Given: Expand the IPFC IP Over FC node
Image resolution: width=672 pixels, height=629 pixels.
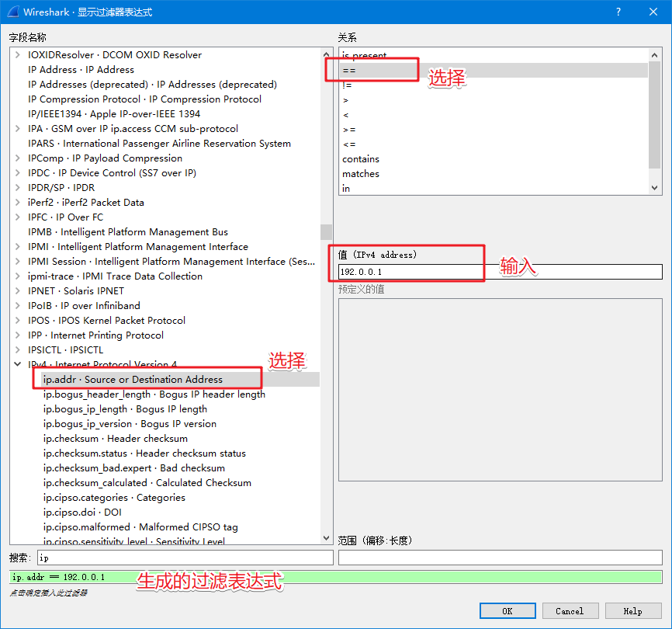Looking at the screenshot, I should click(18, 217).
